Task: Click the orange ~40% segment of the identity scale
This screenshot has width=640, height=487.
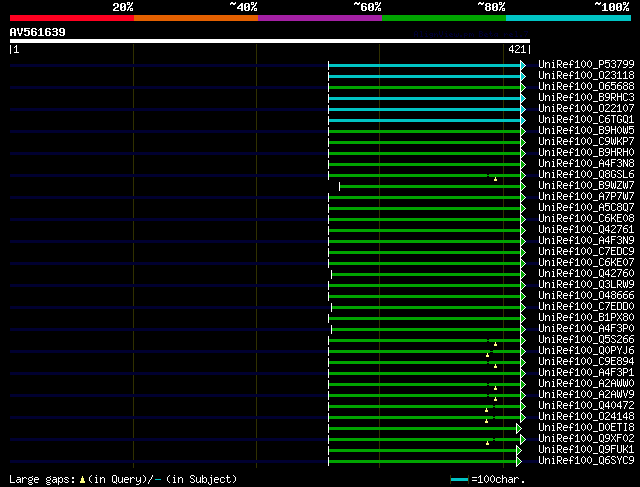Action: 196,18
